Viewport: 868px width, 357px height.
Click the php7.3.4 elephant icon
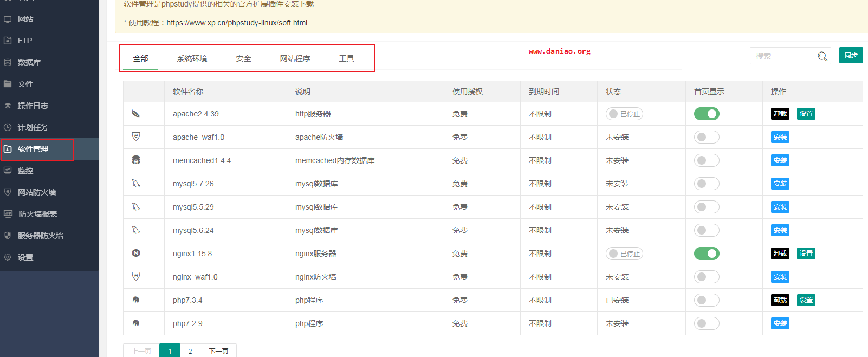click(x=136, y=300)
